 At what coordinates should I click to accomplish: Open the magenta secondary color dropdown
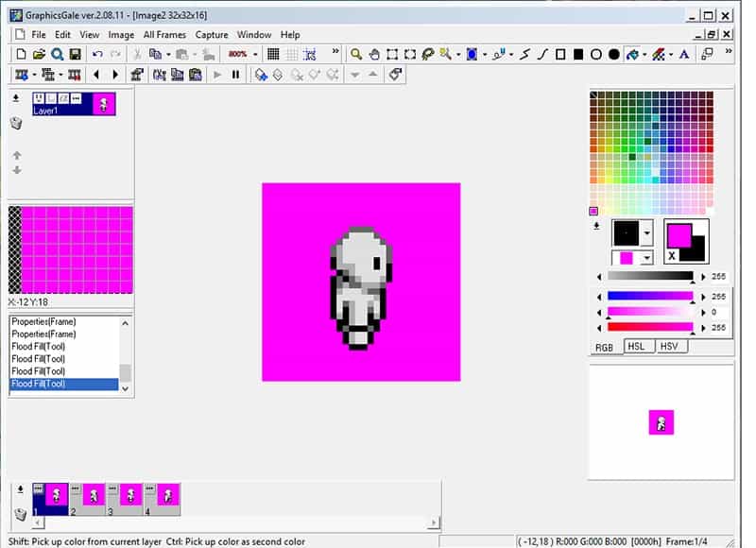(x=646, y=258)
